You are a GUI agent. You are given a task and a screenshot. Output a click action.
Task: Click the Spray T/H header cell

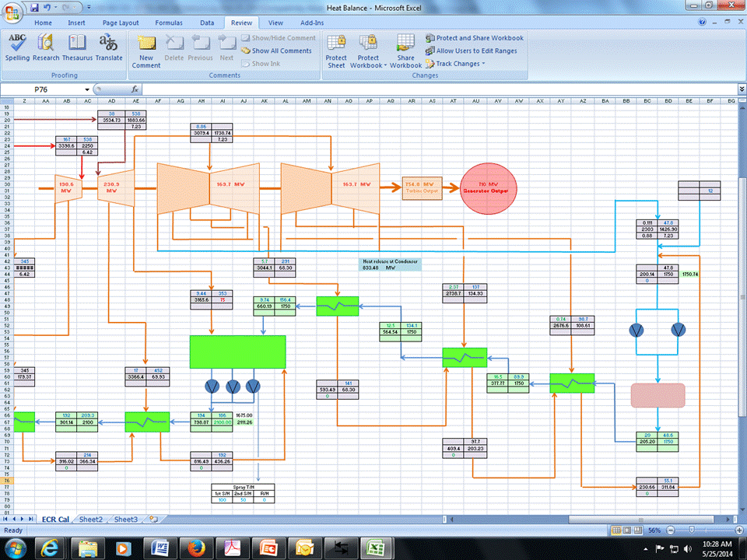coord(243,487)
